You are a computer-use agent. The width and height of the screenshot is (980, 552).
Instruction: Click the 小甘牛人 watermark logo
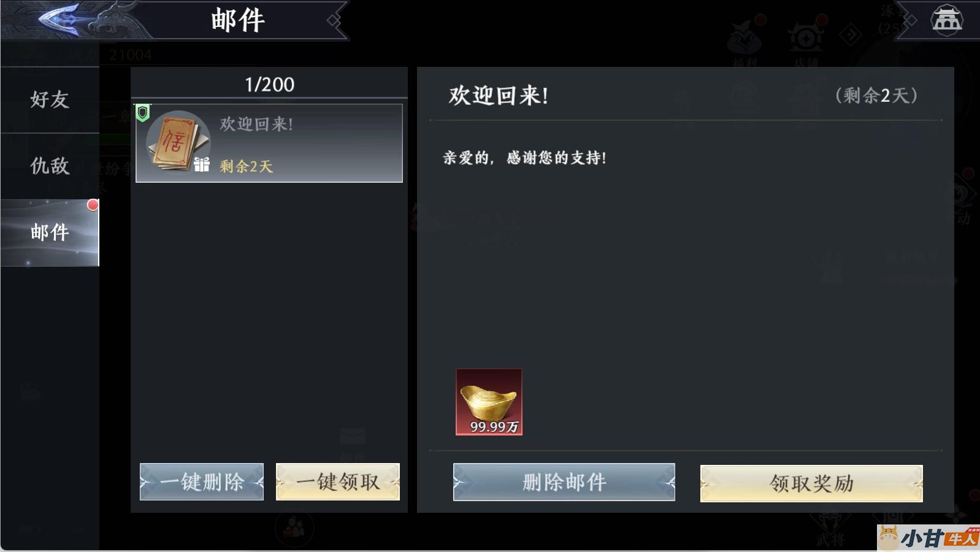point(928,538)
